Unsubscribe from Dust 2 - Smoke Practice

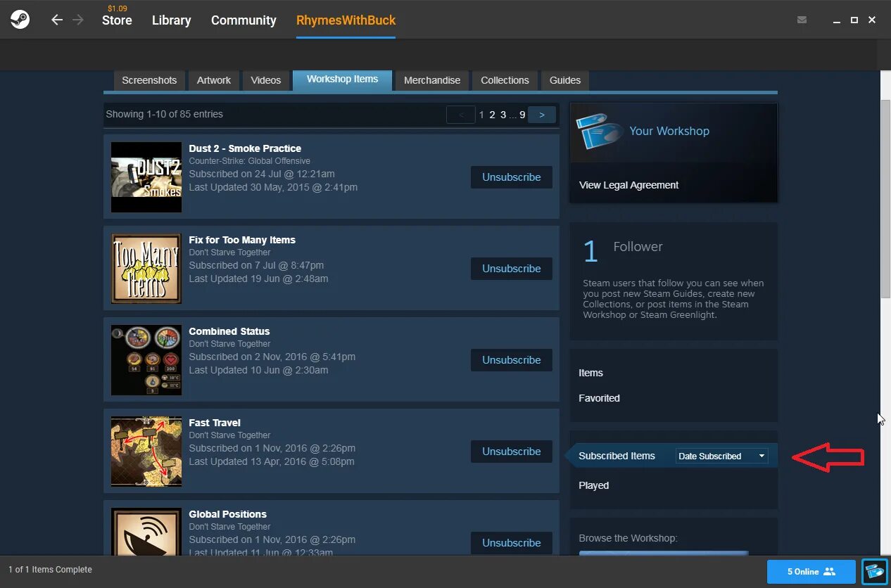pyautogui.click(x=512, y=177)
